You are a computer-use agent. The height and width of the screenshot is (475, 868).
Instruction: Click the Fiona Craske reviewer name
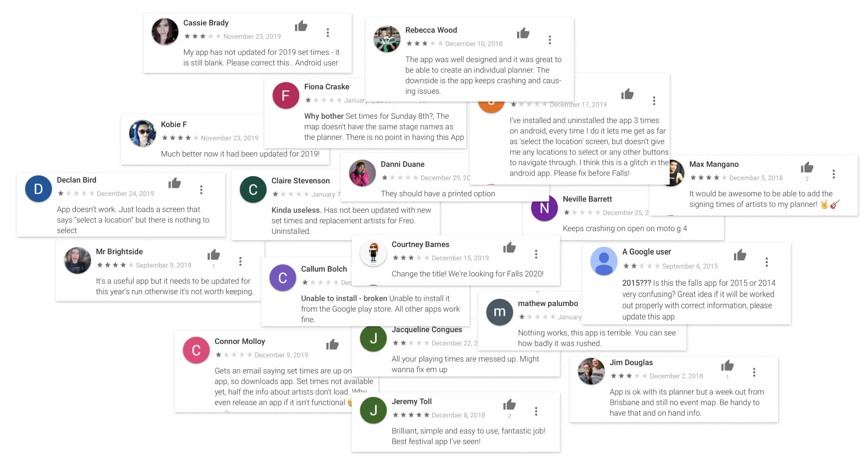pos(326,87)
